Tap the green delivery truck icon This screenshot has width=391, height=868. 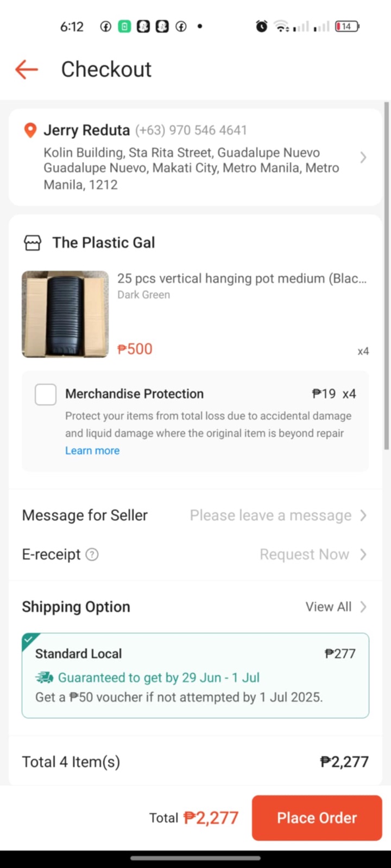(x=45, y=678)
